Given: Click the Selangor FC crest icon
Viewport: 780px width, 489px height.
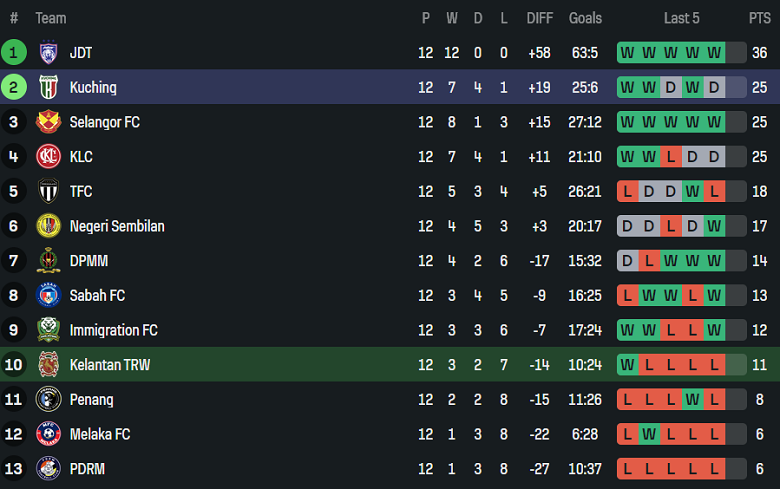Looking at the screenshot, I should pos(48,122).
